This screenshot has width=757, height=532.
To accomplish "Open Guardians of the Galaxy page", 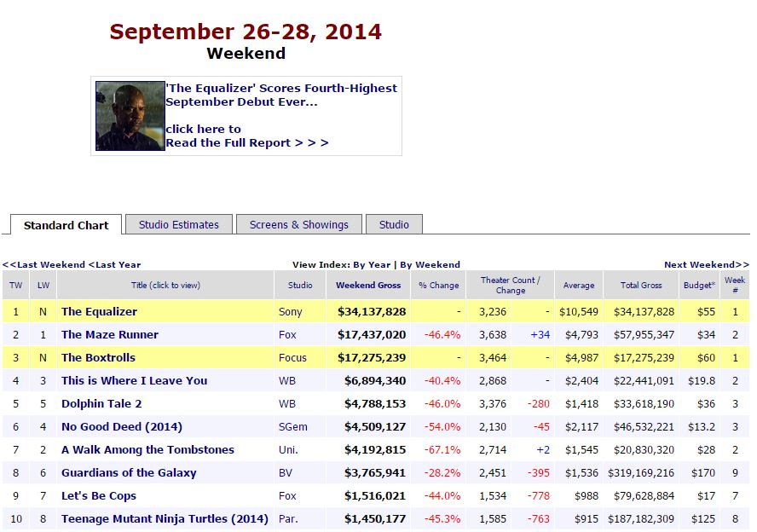I will (129, 473).
